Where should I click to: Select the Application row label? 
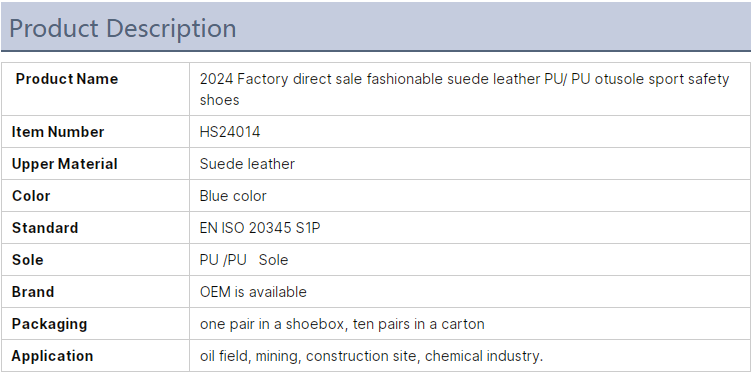(52, 356)
